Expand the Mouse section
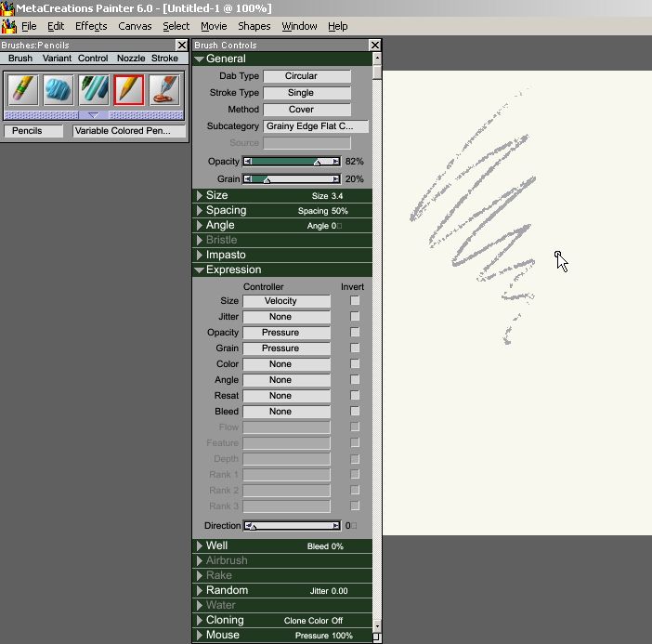This screenshot has height=644, width=652. [199, 635]
